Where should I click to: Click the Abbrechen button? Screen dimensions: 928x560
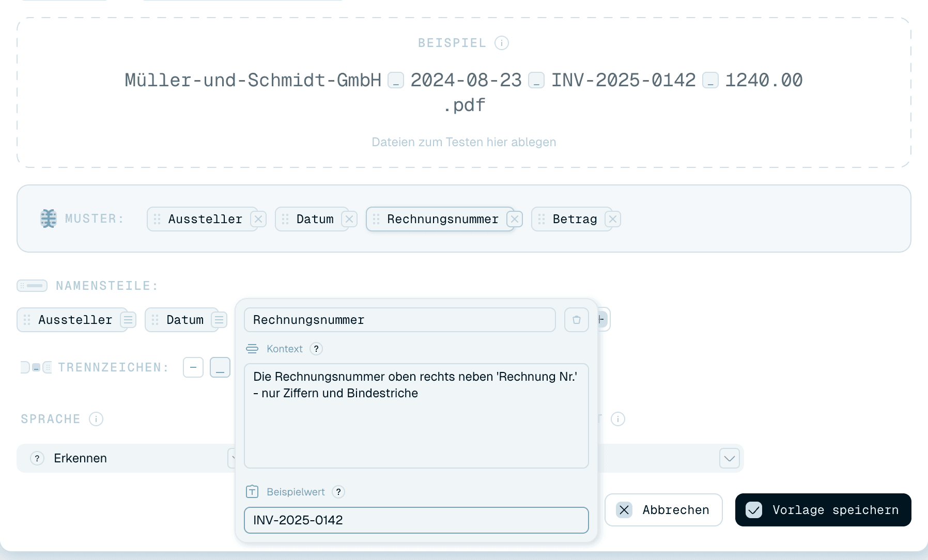[x=663, y=510]
